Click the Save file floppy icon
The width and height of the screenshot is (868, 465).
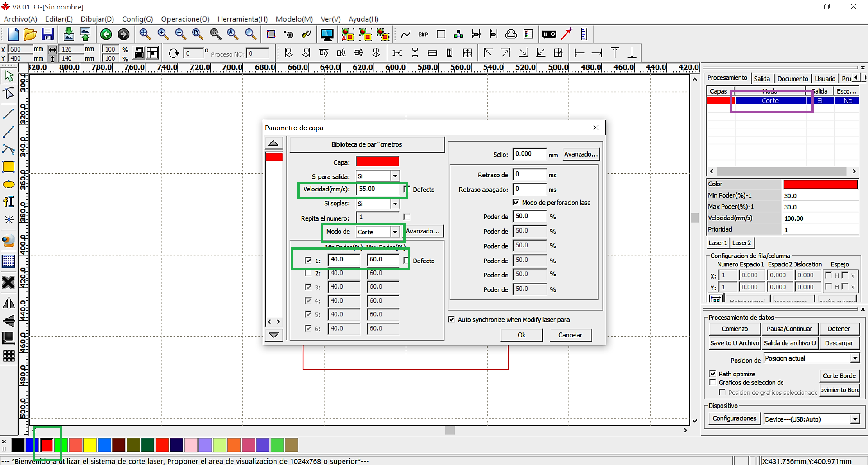(x=47, y=34)
